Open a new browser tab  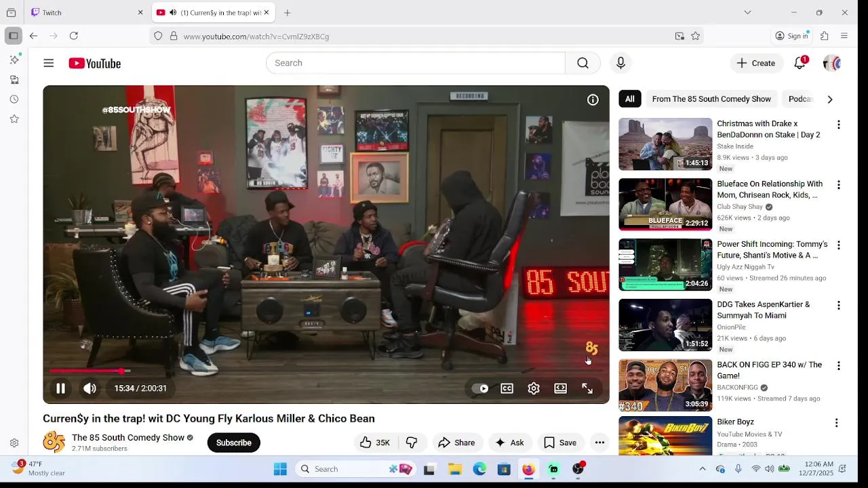coord(288,12)
